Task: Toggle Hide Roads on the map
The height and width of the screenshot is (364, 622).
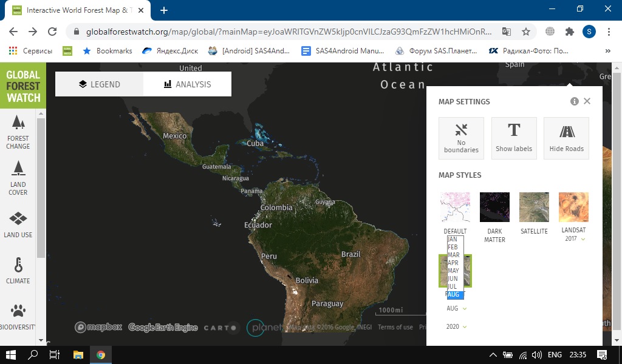Action: [x=566, y=138]
